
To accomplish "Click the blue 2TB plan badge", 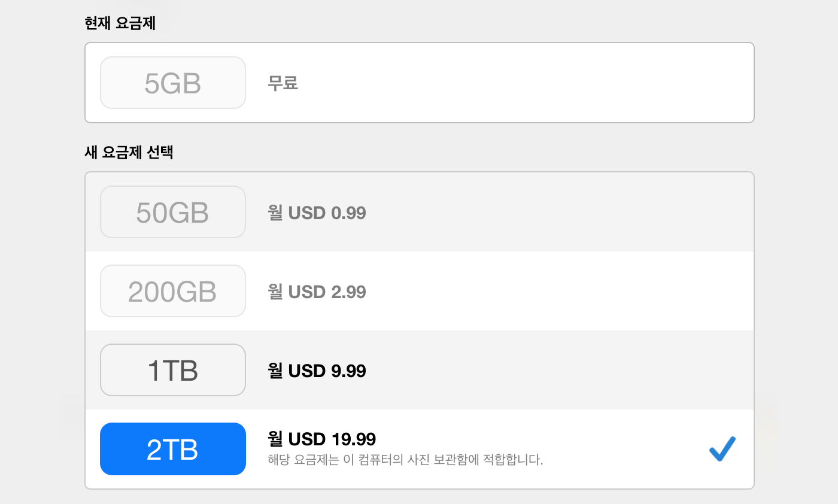I will pyautogui.click(x=172, y=449).
